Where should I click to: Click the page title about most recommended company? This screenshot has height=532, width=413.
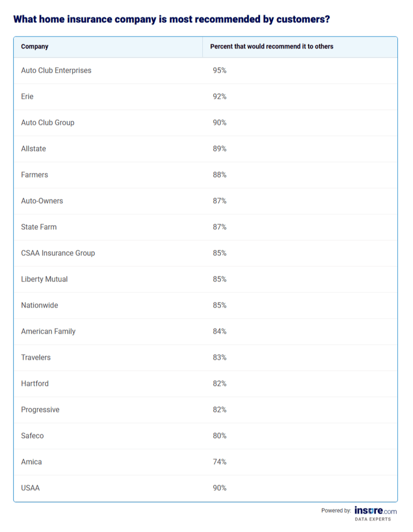coord(171,19)
